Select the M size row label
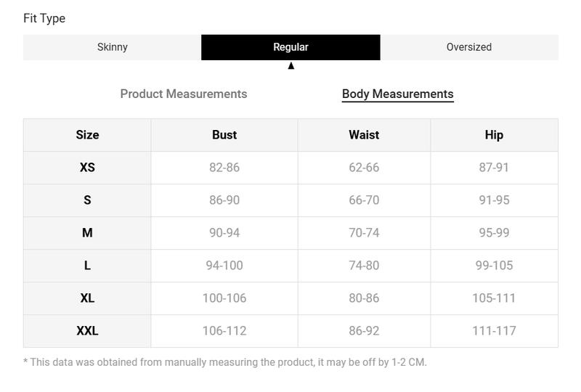This screenshot has width=581, height=392. click(x=87, y=233)
